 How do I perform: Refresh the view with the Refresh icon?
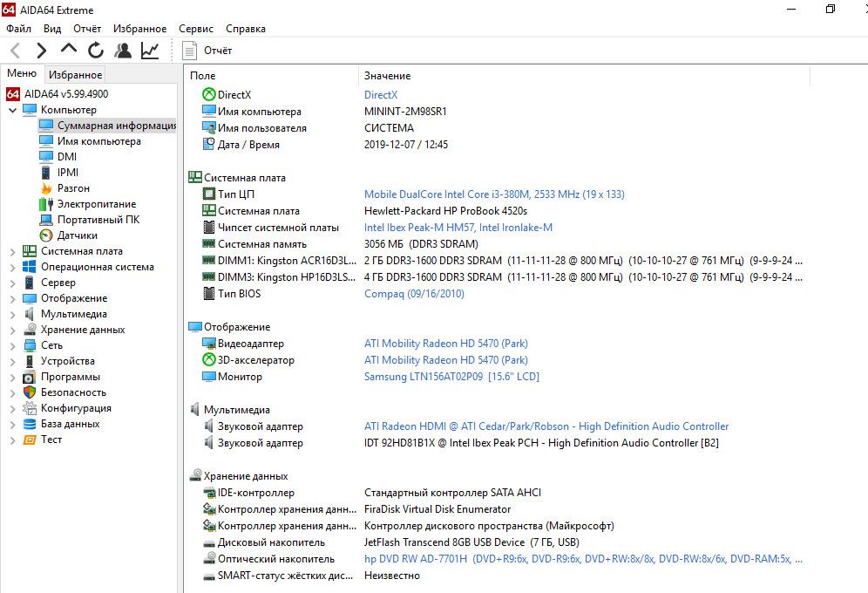tap(96, 51)
